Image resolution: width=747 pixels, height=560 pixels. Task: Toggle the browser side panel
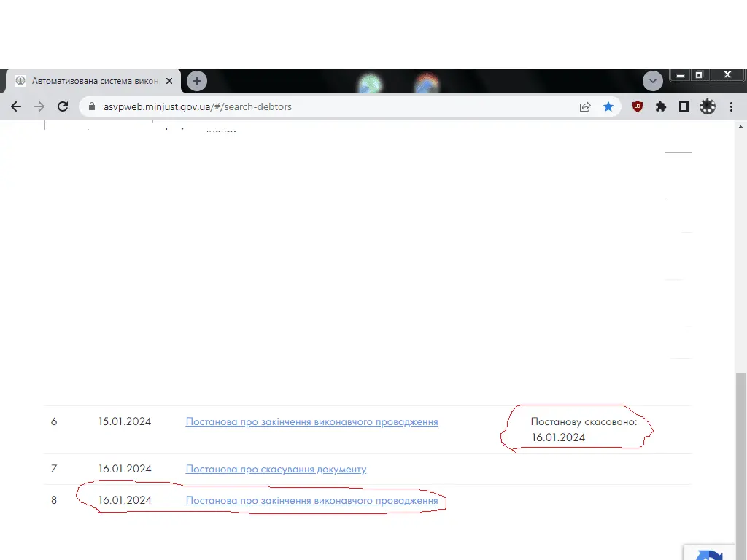click(684, 106)
